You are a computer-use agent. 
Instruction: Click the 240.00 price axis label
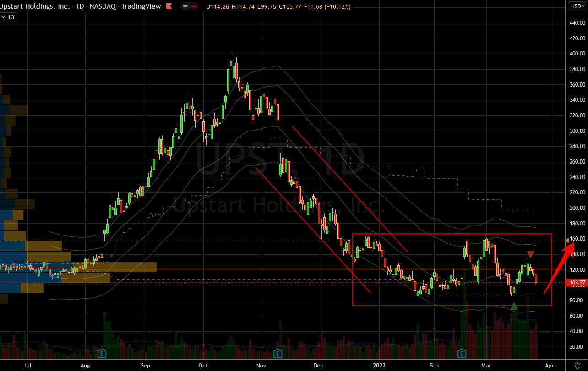[x=577, y=177]
